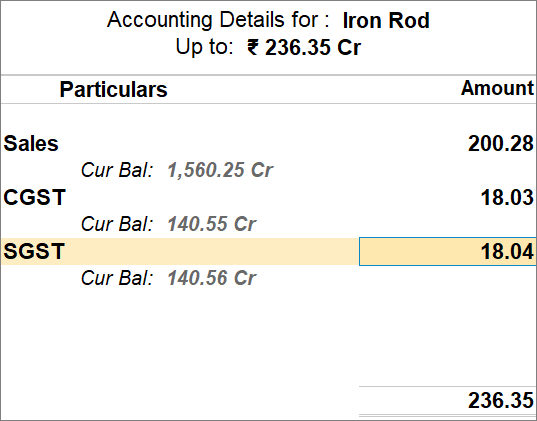Click the Particulars column header
The width and height of the screenshot is (537, 421).
click(113, 89)
